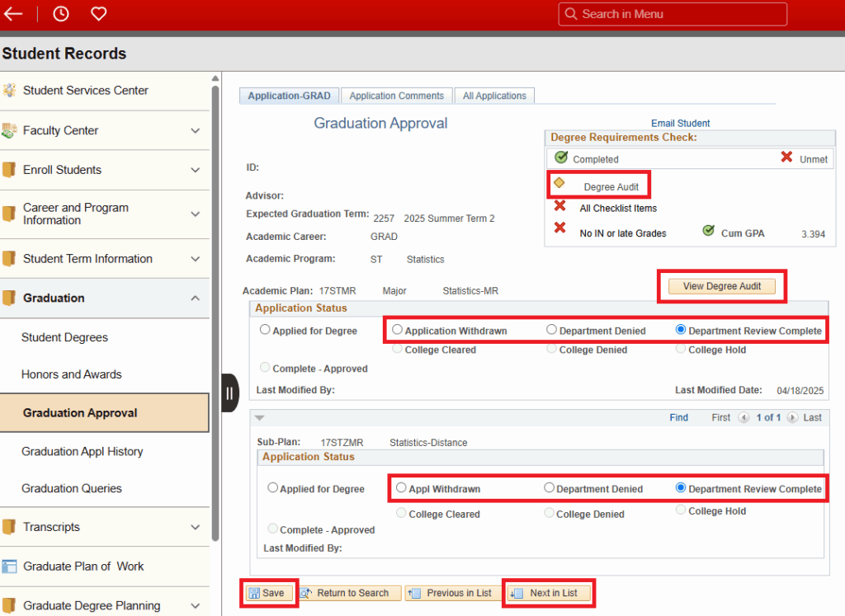Click the Student Services Center icon

pos(9,90)
